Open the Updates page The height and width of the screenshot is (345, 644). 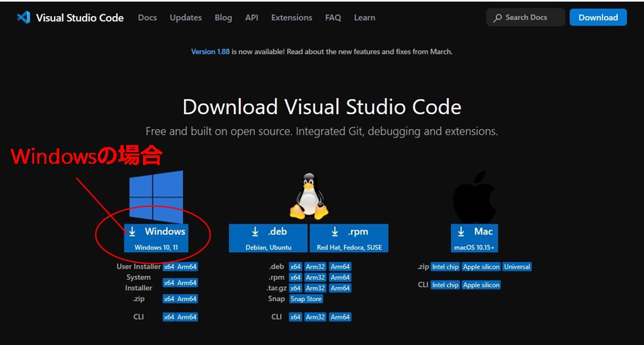click(x=185, y=17)
